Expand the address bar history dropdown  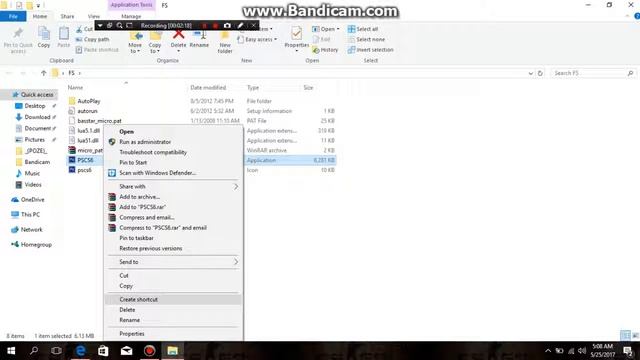(531, 73)
